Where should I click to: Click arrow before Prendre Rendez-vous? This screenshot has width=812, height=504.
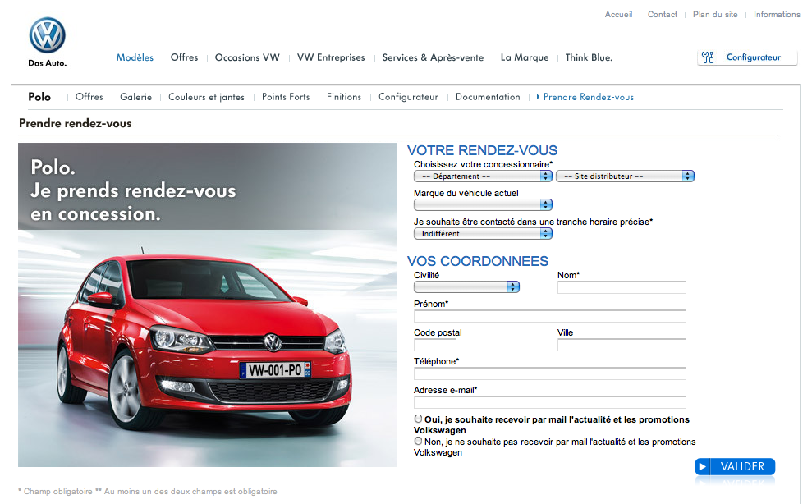point(538,97)
